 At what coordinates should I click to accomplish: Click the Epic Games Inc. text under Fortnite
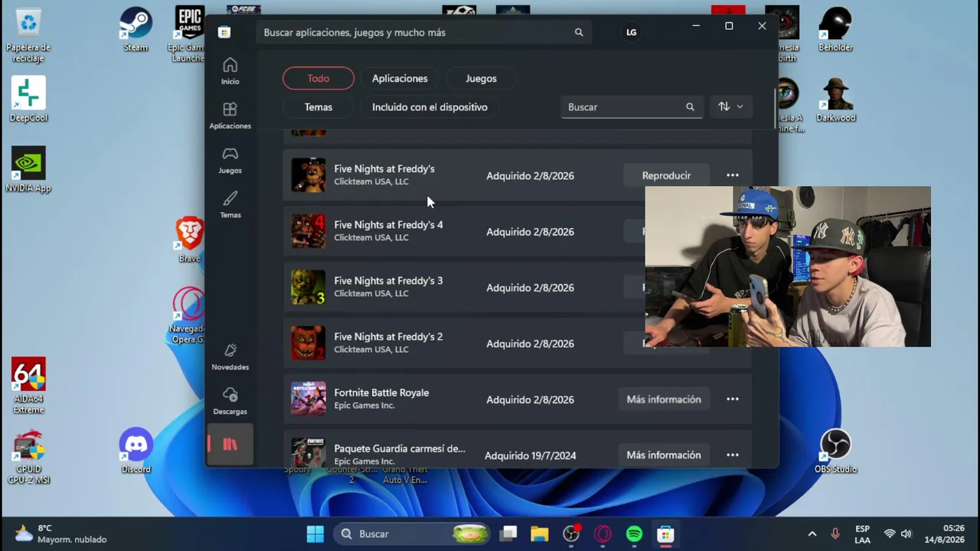(364, 406)
